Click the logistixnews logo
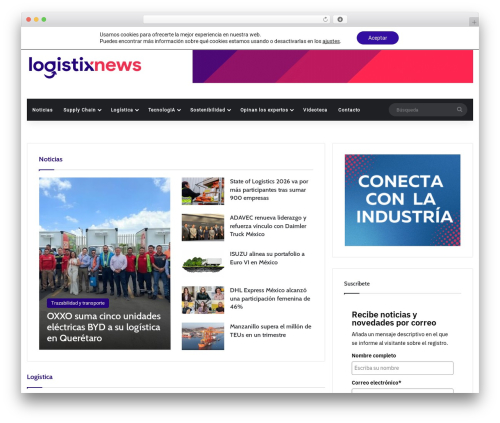Screen dimensions: 500x423 click(x=85, y=67)
